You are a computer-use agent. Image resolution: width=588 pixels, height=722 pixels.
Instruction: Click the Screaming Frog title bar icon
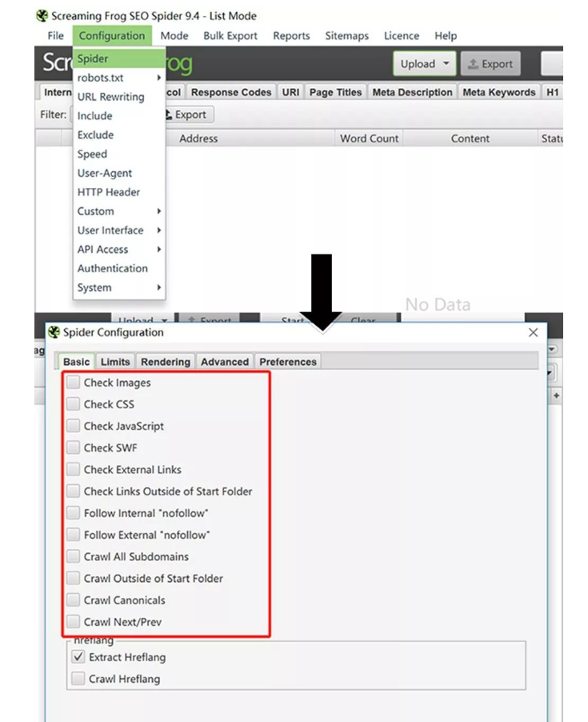tap(42, 16)
